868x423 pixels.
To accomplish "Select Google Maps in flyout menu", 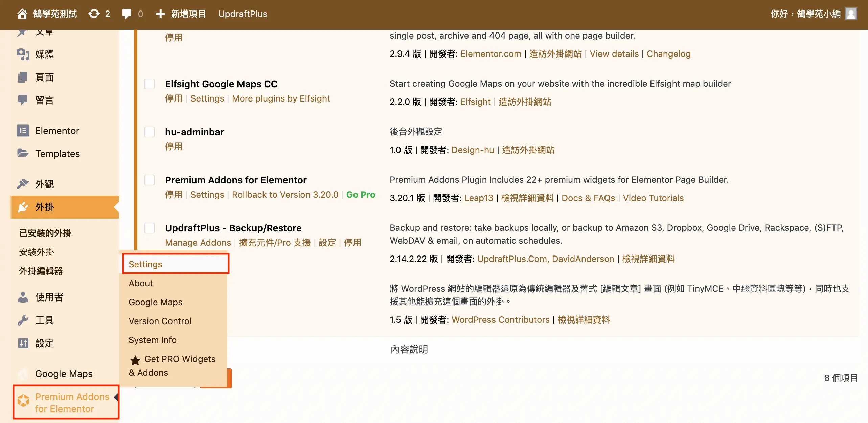I will tap(155, 302).
